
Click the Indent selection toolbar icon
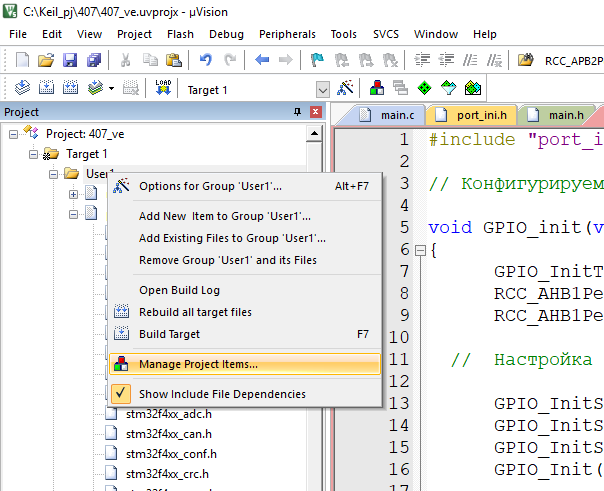(x=422, y=60)
